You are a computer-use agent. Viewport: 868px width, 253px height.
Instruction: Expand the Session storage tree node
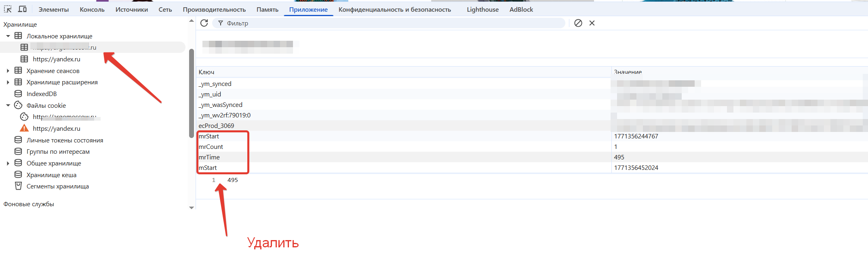coord(8,71)
